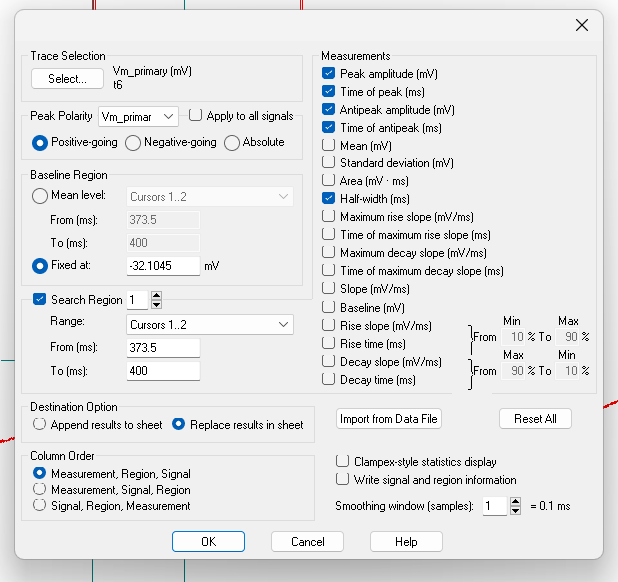The image size is (618, 582).
Task: Click the Vm_primary (mV) trace label
Action: click(152, 71)
